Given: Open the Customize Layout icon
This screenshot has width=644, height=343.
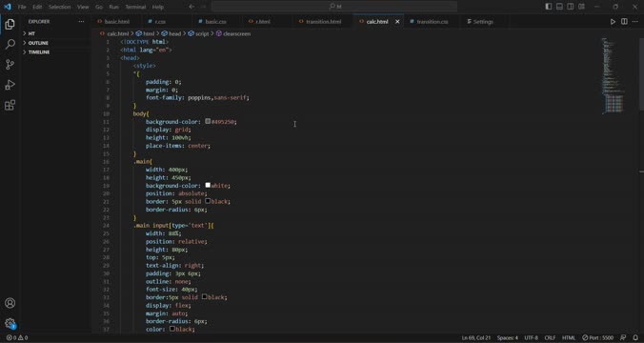Looking at the screenshot, I should click(581, 7).
